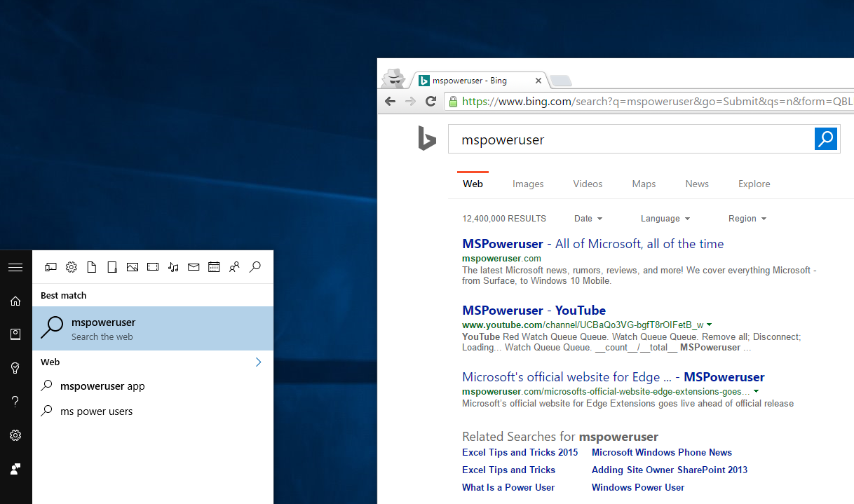The width and height of the screenshot is (854, 504).
Task: Filter search results by settings
Action: tap(71, 267)
